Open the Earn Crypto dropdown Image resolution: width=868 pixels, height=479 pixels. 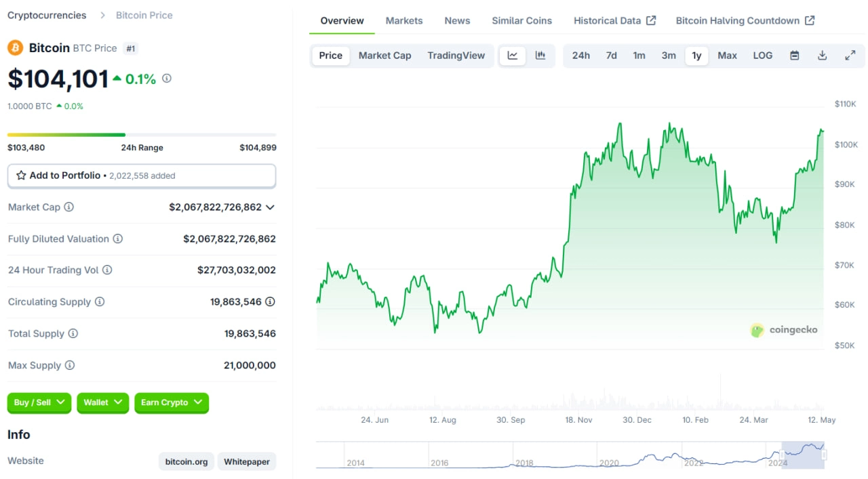coord(172,402)
